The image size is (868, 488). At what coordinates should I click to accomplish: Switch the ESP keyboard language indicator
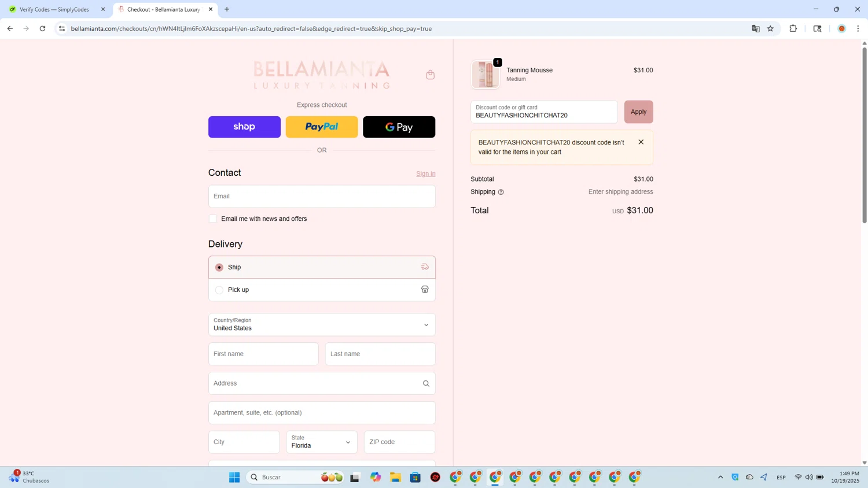[x=781, y=477]
